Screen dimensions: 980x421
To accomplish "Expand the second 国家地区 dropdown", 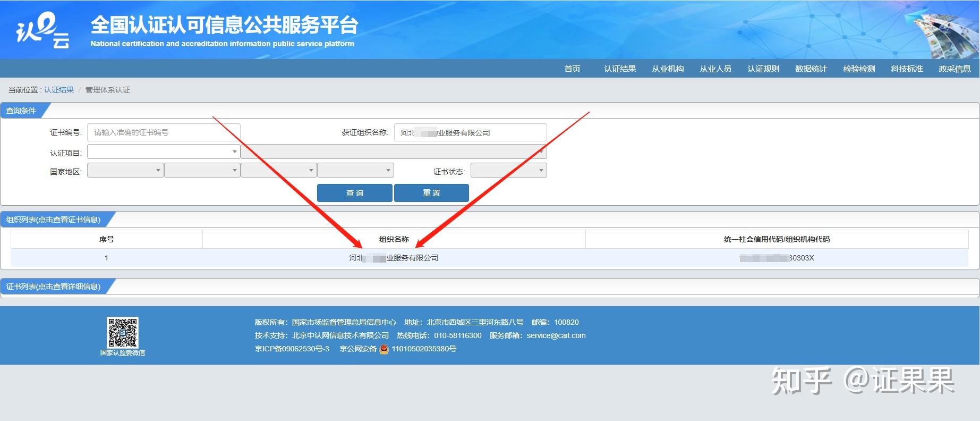I will (x=202, y=170).
